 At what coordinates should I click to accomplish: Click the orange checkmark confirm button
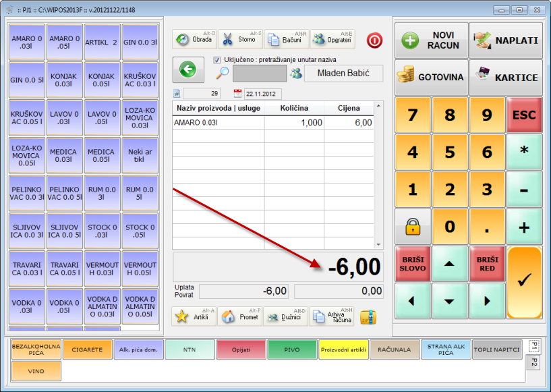[524, 280]
